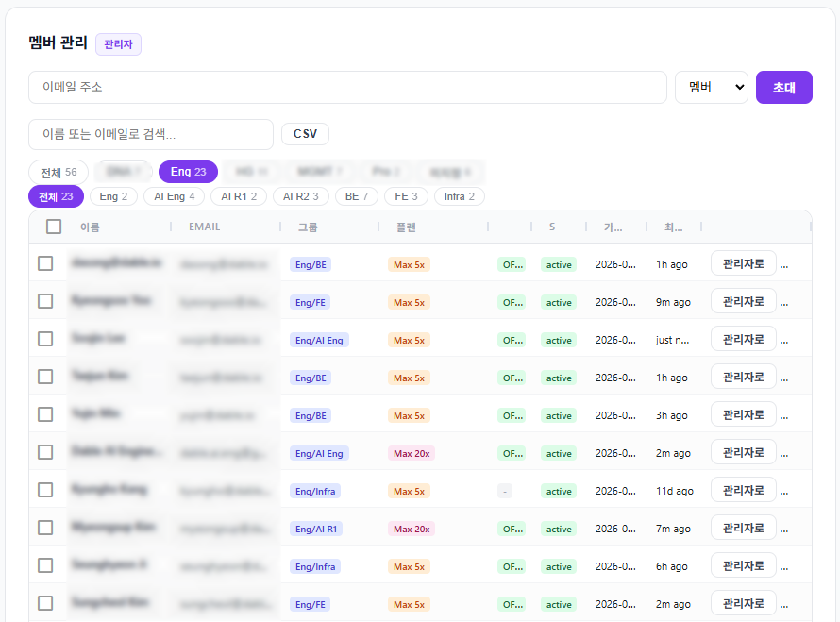Tick the checkbox for the Eng/Infra 11d ago row

(x=45, y=490)
